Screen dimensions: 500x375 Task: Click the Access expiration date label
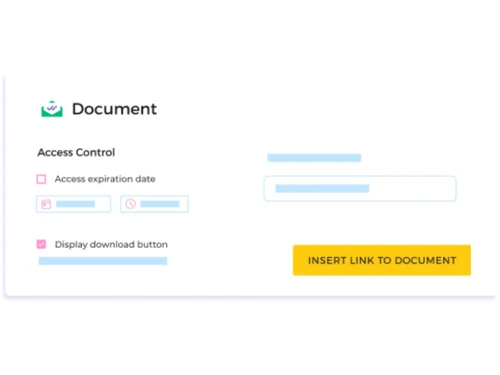coord(105,179)
